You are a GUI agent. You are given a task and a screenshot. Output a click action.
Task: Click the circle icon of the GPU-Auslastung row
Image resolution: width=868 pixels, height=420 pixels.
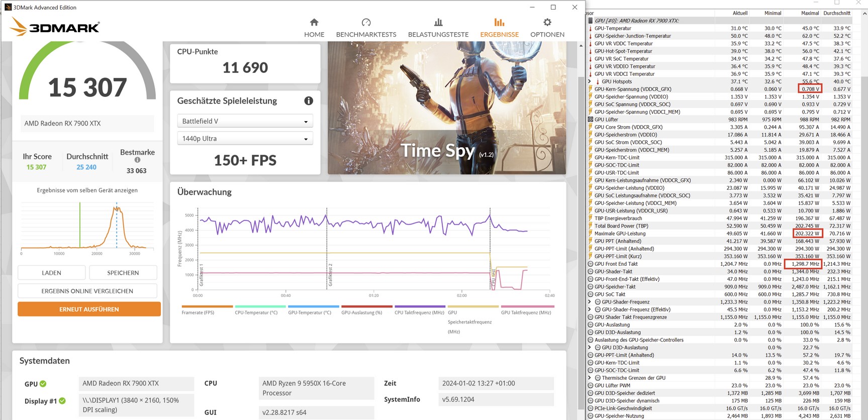[591, 325]
